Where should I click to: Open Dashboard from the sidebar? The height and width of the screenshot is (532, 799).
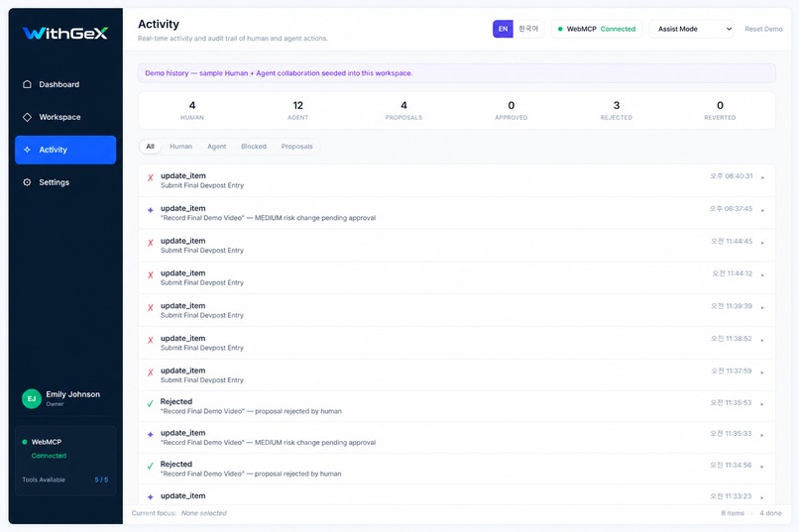65,84
